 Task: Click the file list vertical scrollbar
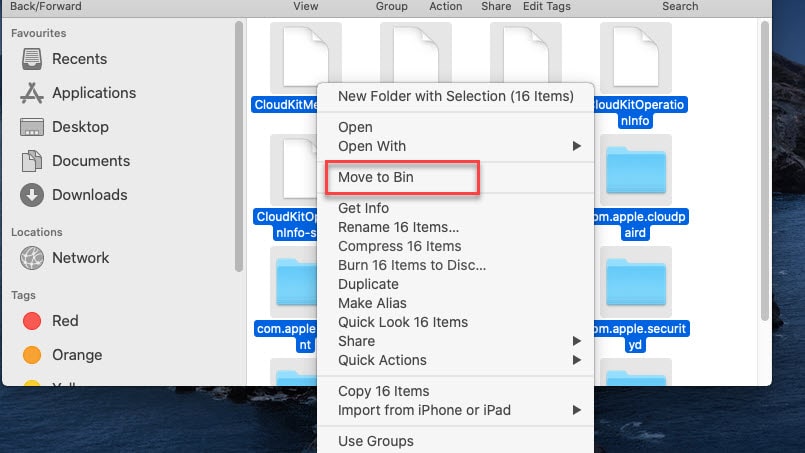point(765,171)
